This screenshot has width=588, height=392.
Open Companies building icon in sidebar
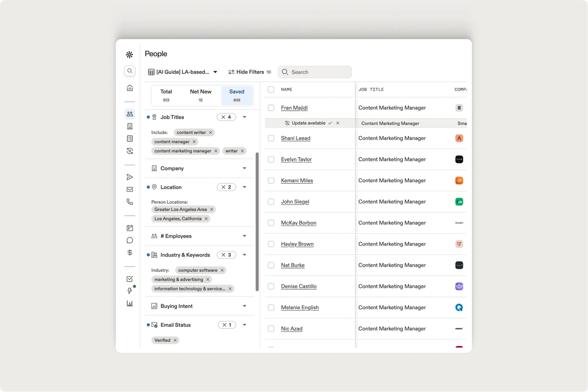click(x=129, y=126)
